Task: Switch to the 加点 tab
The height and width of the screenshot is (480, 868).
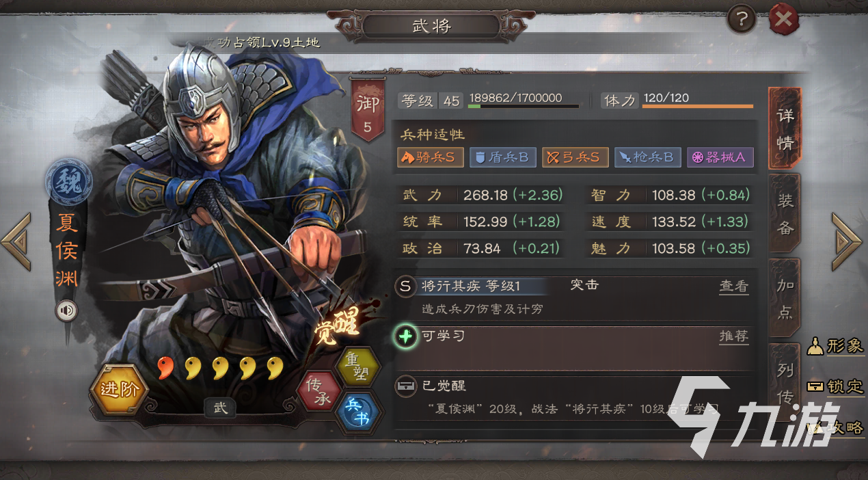Action: [x=785, y=299]
